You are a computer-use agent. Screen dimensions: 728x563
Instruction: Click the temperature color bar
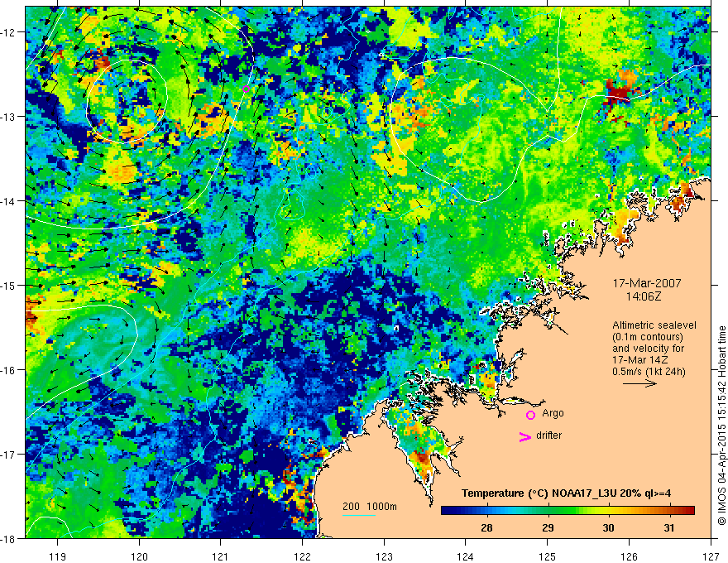point(568,511)
